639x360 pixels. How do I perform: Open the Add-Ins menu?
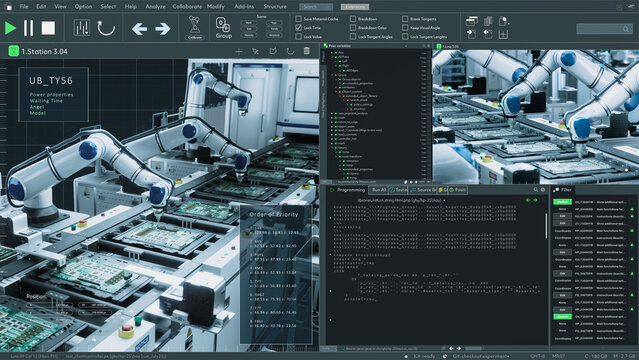[244, 7]
